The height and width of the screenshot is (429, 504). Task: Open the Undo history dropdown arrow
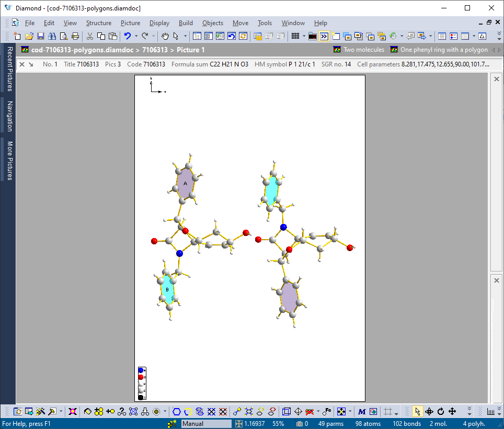point(135,37)
